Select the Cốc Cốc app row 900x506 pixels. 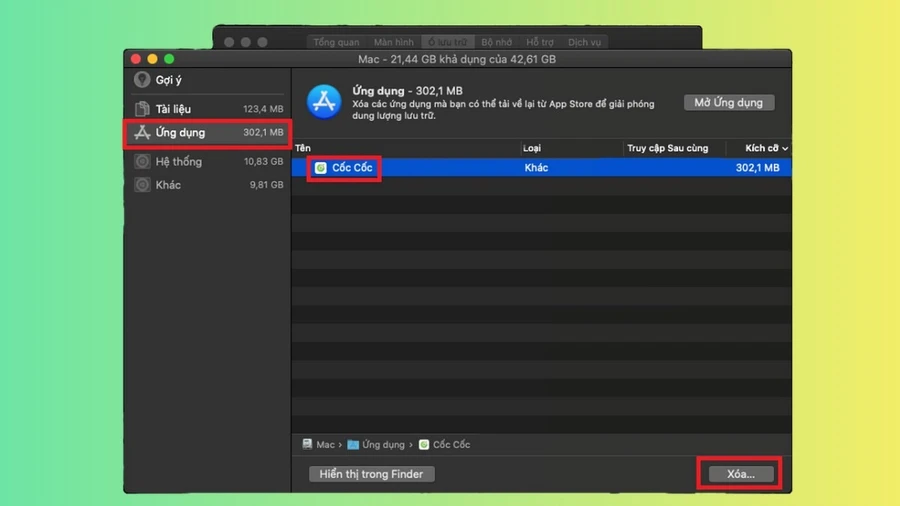tap(541, 168)
